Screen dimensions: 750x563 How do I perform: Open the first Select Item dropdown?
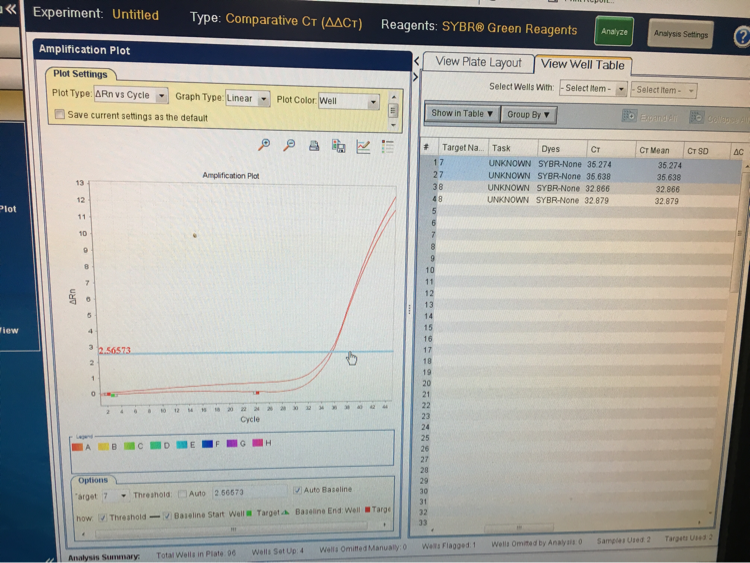point(593,88)
